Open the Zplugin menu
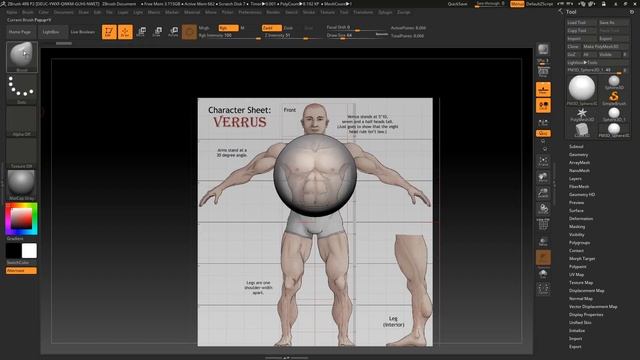The width and height of the screenshot is (640, 360). [x=385, y=12]
